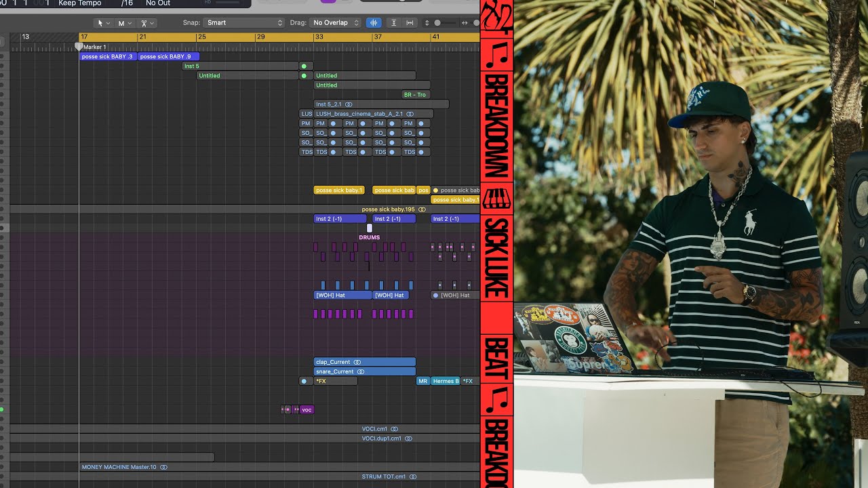
Task: Click the loop icon on LUSH_brass_cinema_stab_A_2.1
Action: point(410,114)
